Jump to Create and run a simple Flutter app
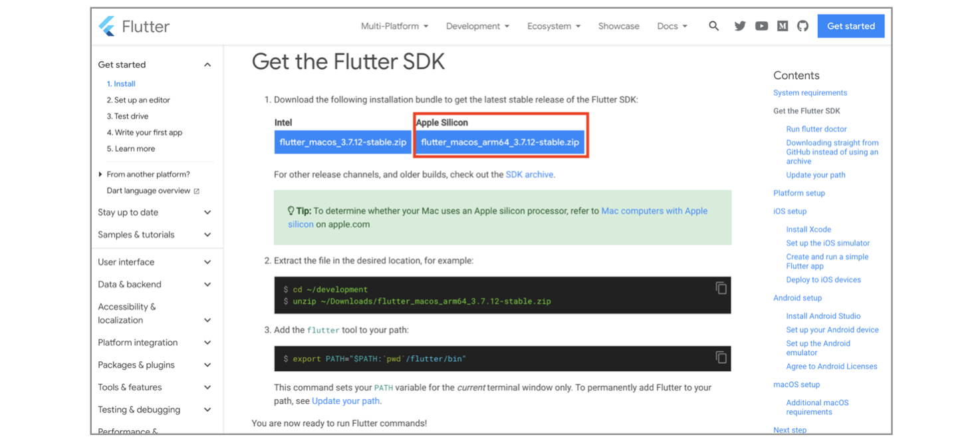The width and height of the screenshot is (980, 439). click(827, 261)
